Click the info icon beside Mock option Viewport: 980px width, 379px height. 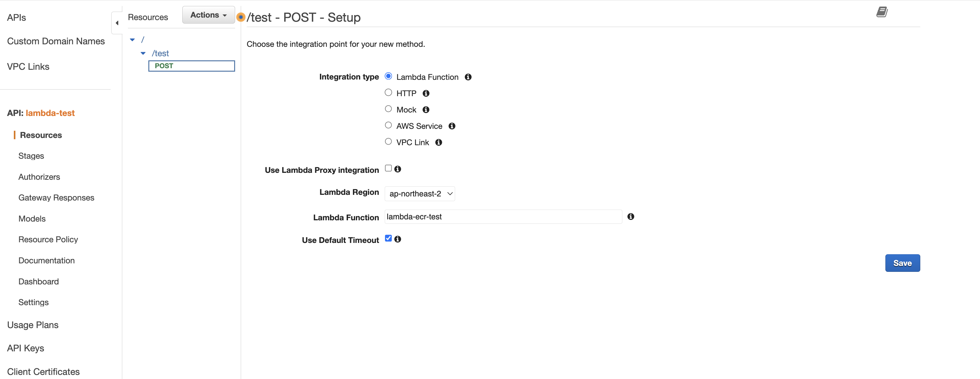tap(426, 110)
